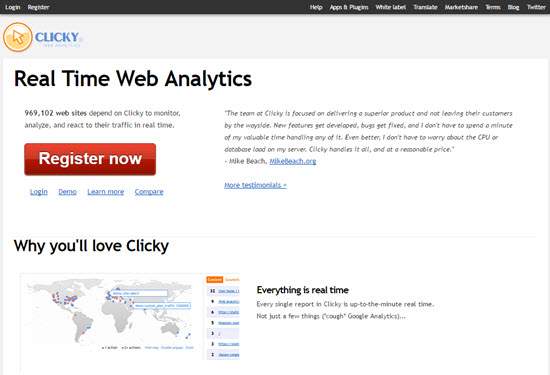Visit the Blog from top navigation

click(513, 7)
